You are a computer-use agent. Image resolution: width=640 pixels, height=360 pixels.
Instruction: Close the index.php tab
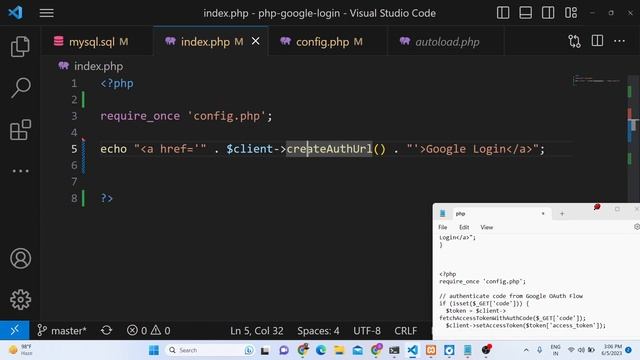pyautogui.click(x=256, y=41)
